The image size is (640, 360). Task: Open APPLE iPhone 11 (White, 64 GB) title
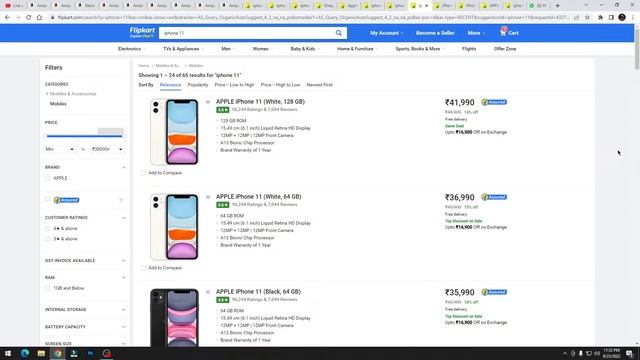(x=259, y=197)
